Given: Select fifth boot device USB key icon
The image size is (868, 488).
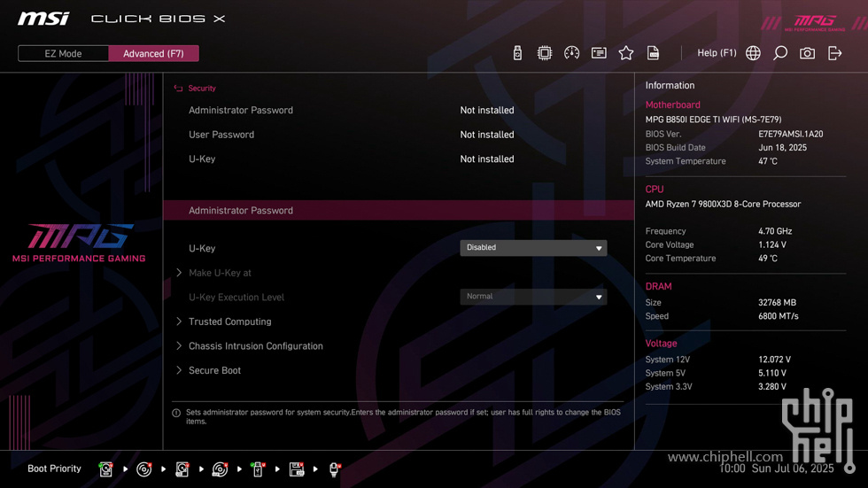Looking at the screenshot, I should [258, 469].
